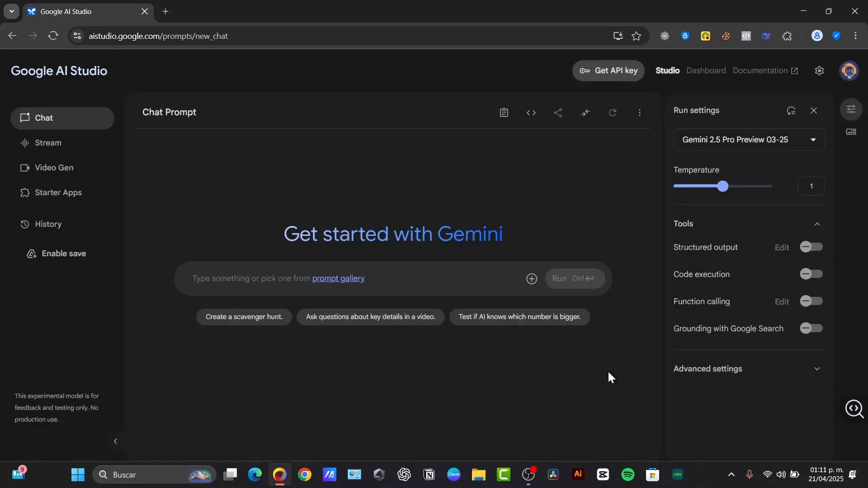Collapse the Tools section
This screenshot has height=488, width=868.
(x=817, y=224)
